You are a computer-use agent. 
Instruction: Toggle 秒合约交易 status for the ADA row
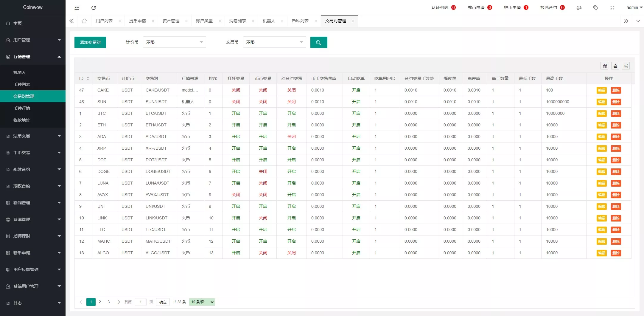coord(291,137)
